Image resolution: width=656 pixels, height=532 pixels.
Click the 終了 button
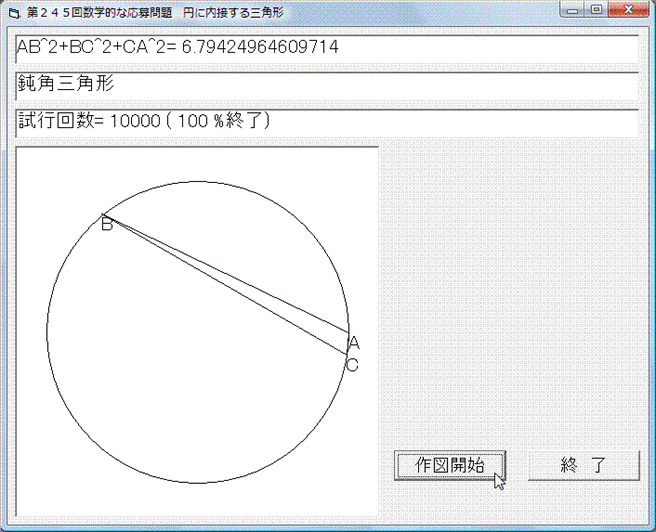coord(583,465)
